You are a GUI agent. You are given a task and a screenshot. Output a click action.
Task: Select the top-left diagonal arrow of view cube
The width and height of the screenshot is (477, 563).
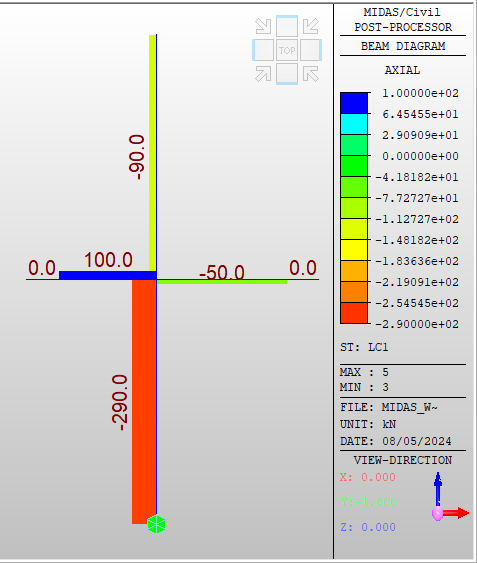point(263,26)
